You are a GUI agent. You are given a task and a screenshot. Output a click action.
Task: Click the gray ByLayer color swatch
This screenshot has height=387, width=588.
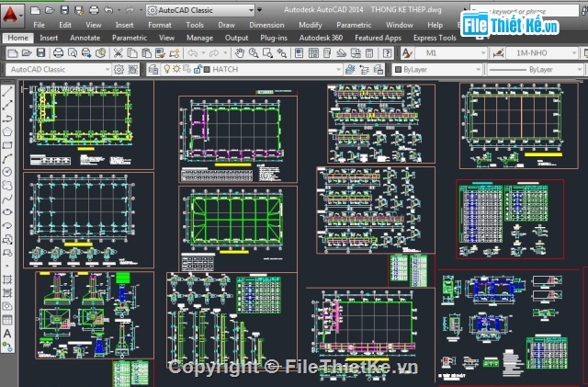(398, 70)
